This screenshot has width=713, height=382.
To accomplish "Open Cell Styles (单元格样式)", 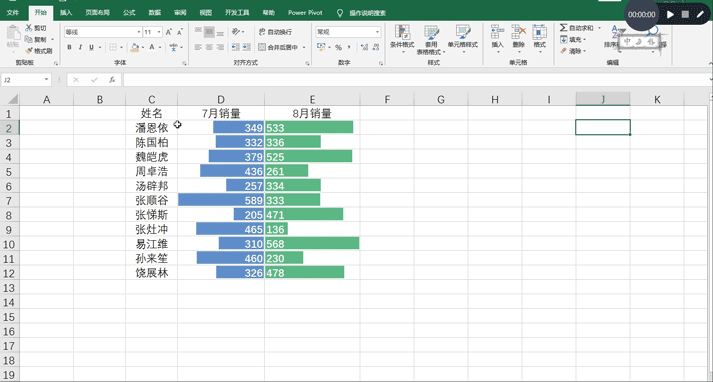I will pos(462,40).
